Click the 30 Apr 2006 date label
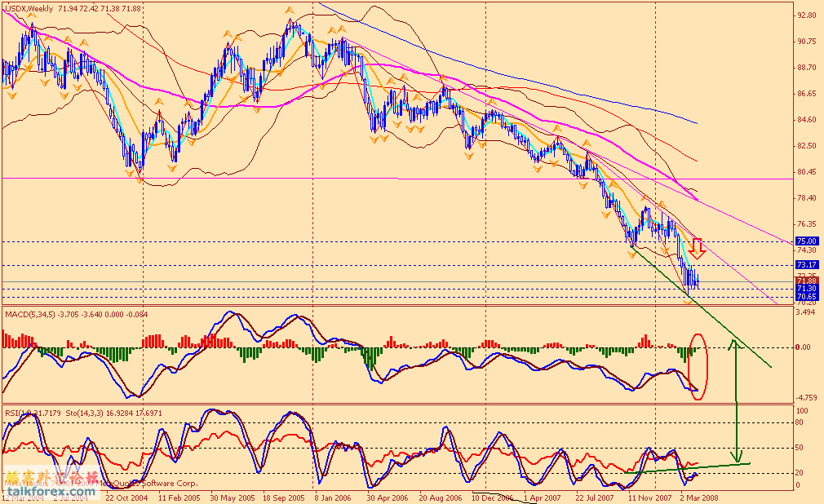The image size is (824, 504). 388,497
